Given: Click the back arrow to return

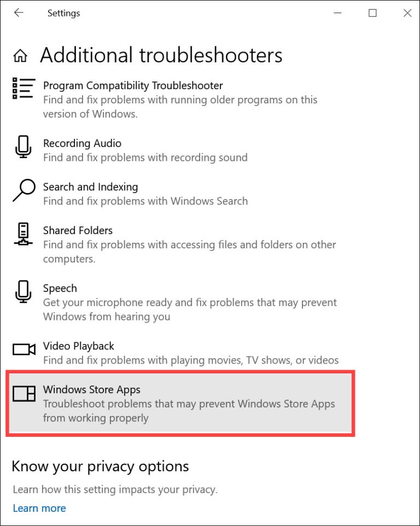Looking at the screenshot, I should pyautogui.click(x=18, y=13).
